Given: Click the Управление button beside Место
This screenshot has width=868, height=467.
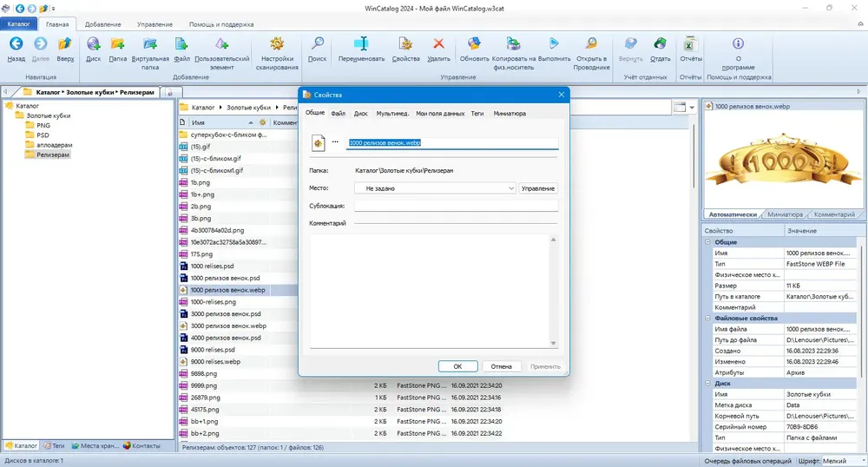Looking at the screenshot, I should (538, 188).
